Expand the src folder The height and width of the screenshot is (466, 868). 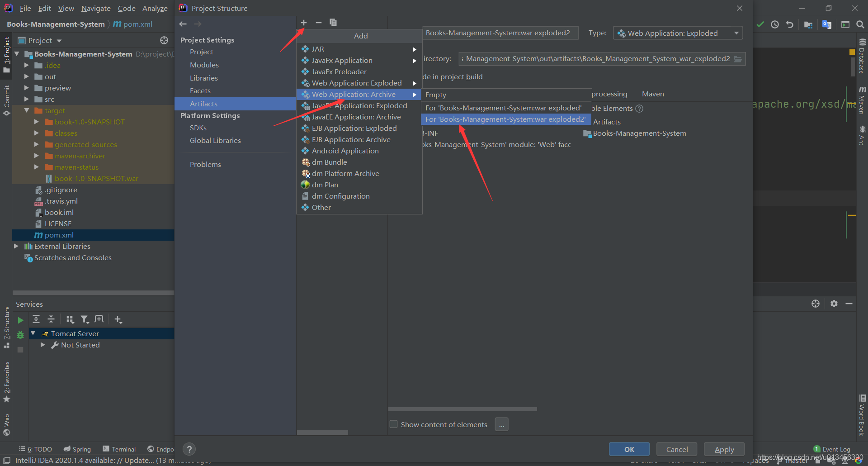coord(26,99)
